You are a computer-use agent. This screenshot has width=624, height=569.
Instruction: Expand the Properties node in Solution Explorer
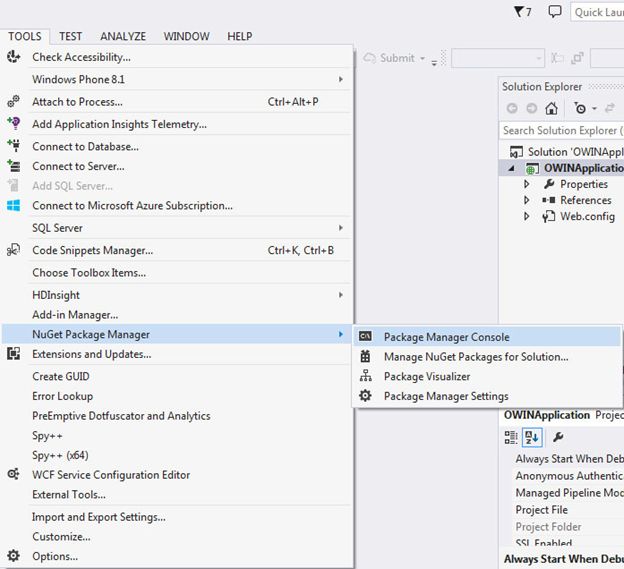click(x=528, y=184)
